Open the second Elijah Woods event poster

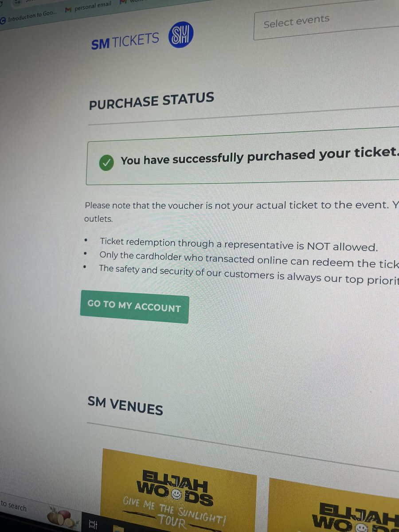coord(334,505)
